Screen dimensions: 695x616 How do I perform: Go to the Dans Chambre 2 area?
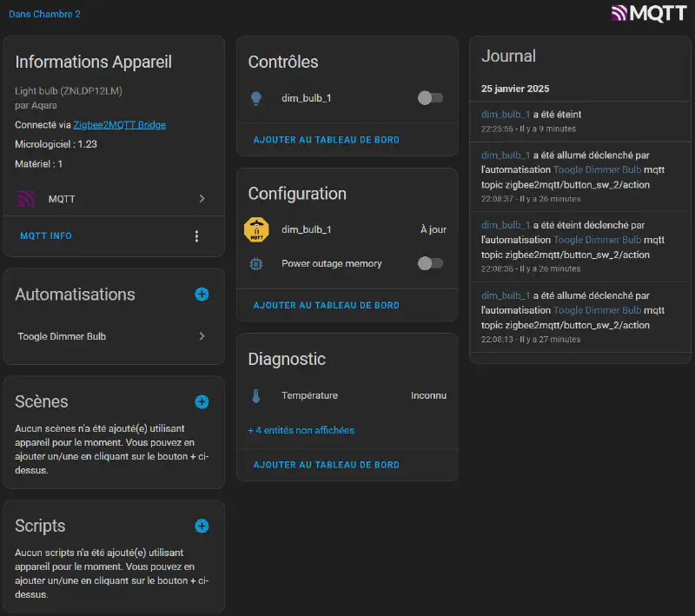44,14
